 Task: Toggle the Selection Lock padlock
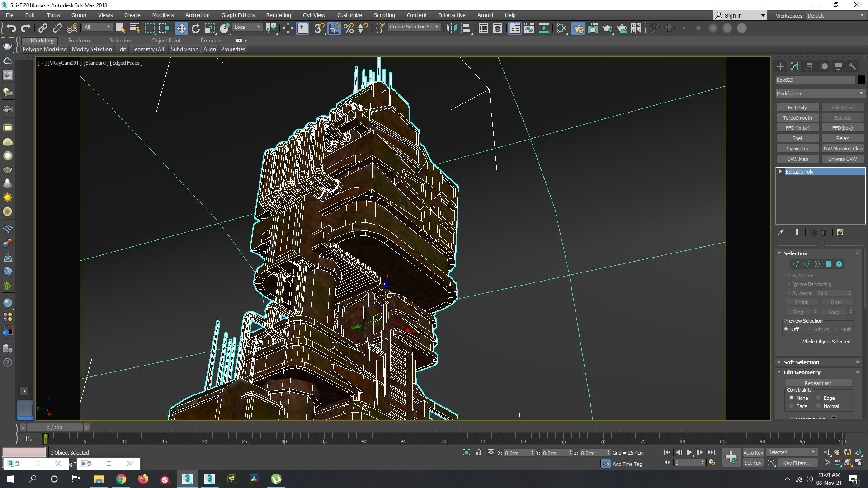click(479, 452)
